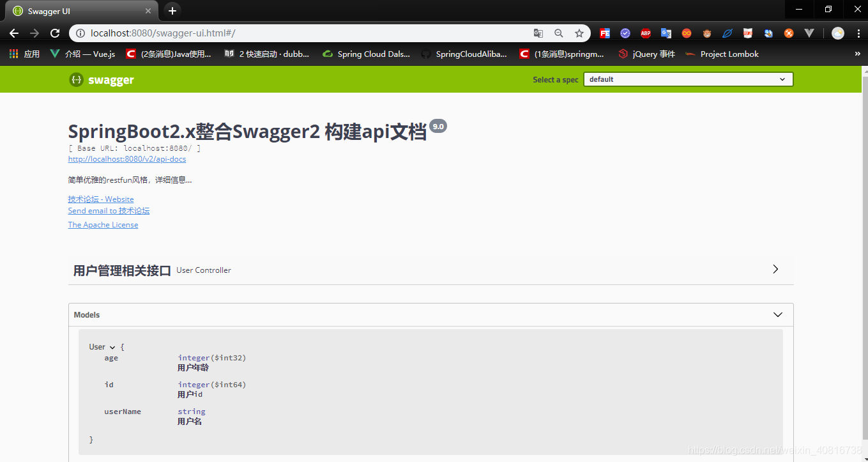Open the blue leaf extension
The height and width of the screenshot is (462, 868).
727,33
